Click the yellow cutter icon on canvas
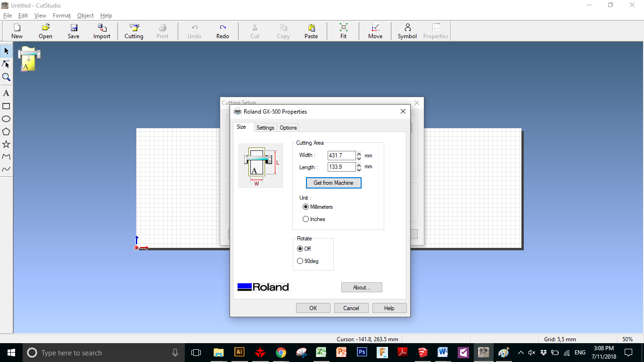 (x=29, y=59)
